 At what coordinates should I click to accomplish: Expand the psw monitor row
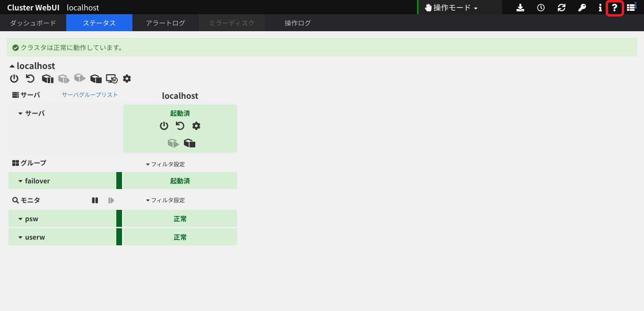tap(21, 219)
